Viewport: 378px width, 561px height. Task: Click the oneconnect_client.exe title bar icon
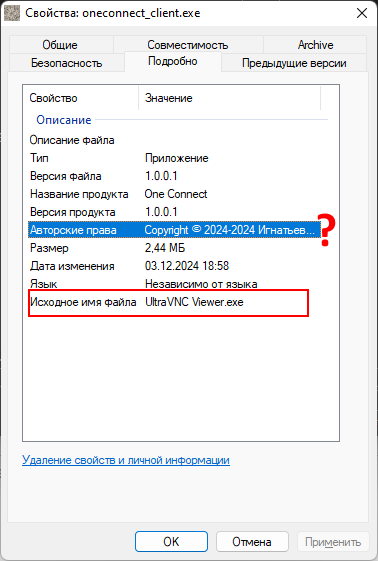pyautogui.click(x=12, y=13)
